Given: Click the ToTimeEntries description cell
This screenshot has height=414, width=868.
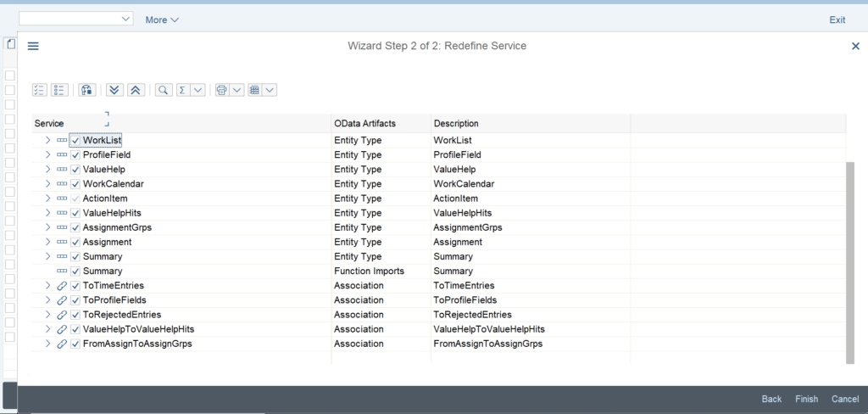Looking at the screenshot, I should click(x=531, y=285).
